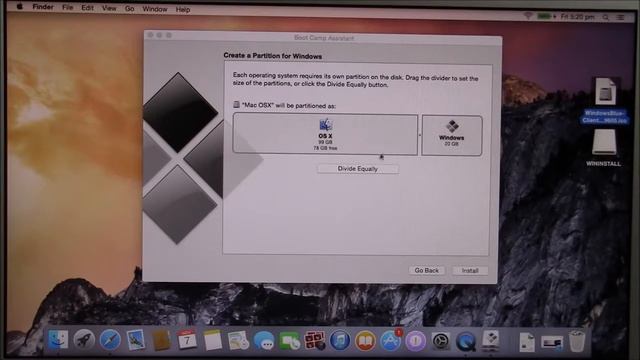
Task: Open the View menu
Action: (109, 8)
